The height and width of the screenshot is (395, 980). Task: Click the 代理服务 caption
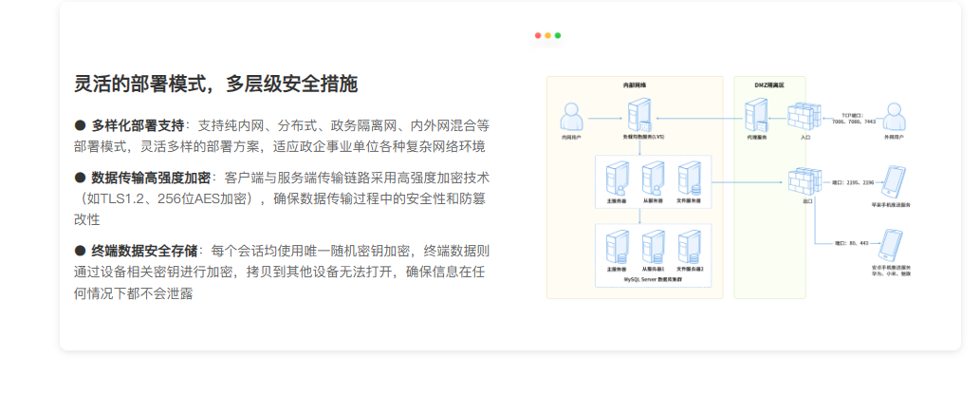click(x=756, y=136)
